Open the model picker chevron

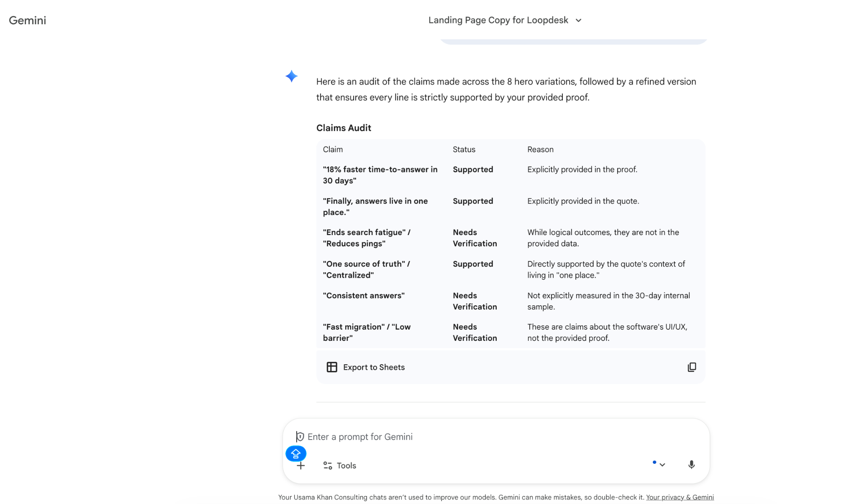click(x=662, y=465)
